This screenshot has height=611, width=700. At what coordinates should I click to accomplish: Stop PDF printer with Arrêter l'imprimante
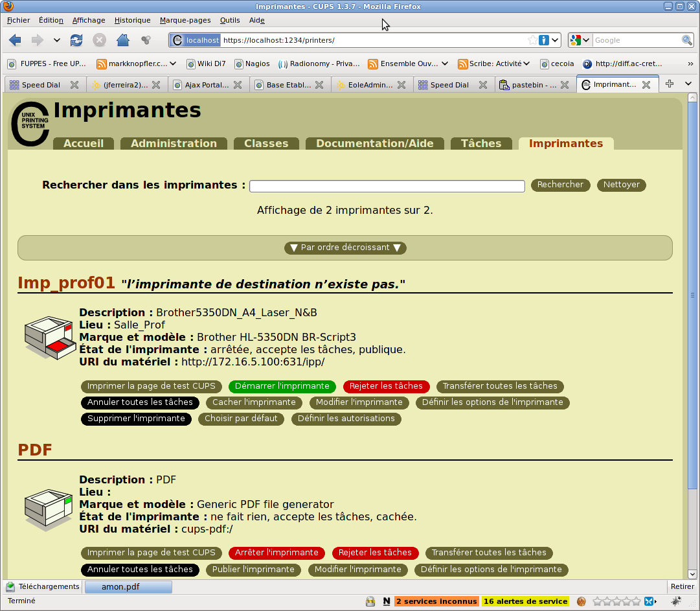277,553
